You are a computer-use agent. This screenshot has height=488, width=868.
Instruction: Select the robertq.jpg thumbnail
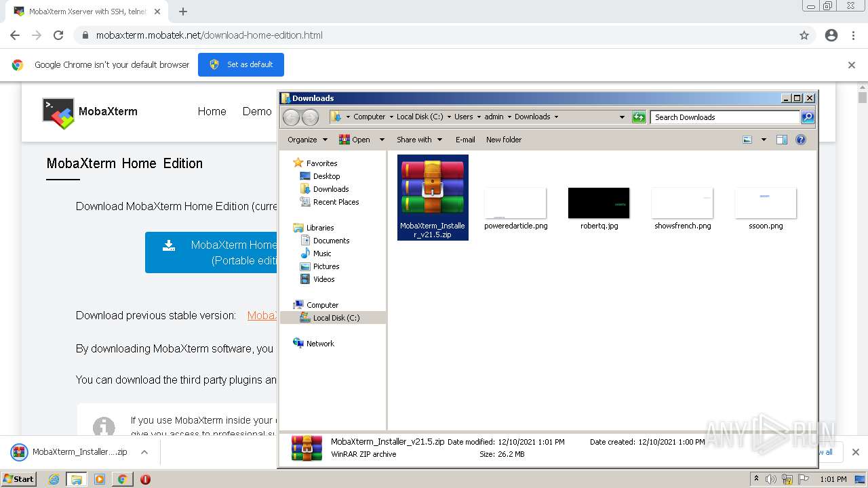point(599,209)
